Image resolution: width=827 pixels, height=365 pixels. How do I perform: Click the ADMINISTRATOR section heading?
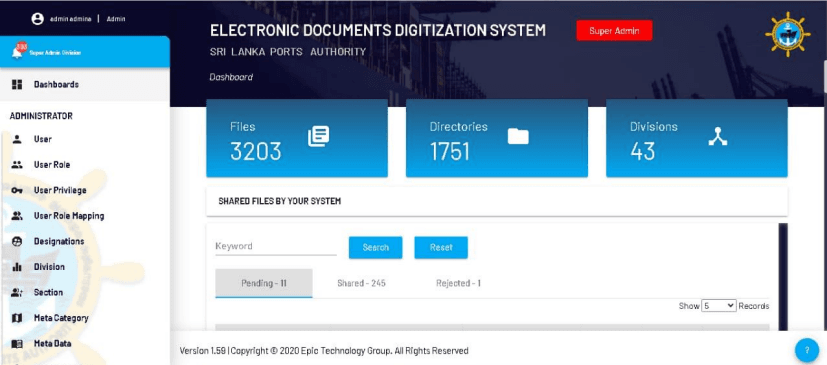click(41, 116)
